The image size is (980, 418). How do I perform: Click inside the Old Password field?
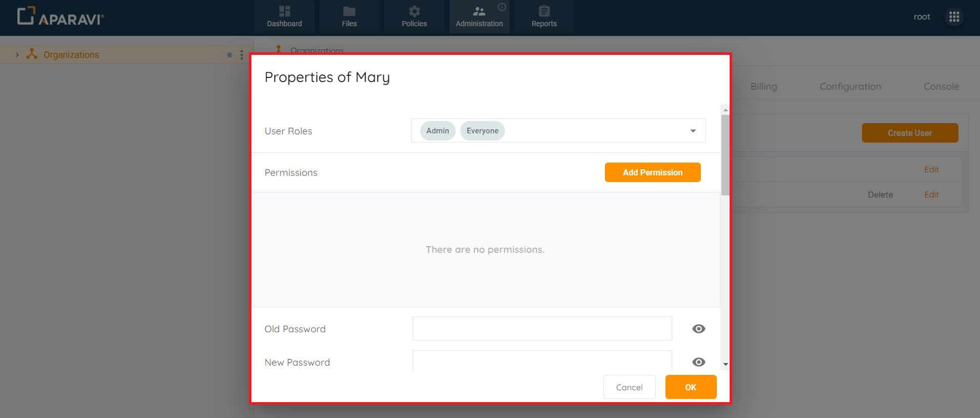click(542, 328)
